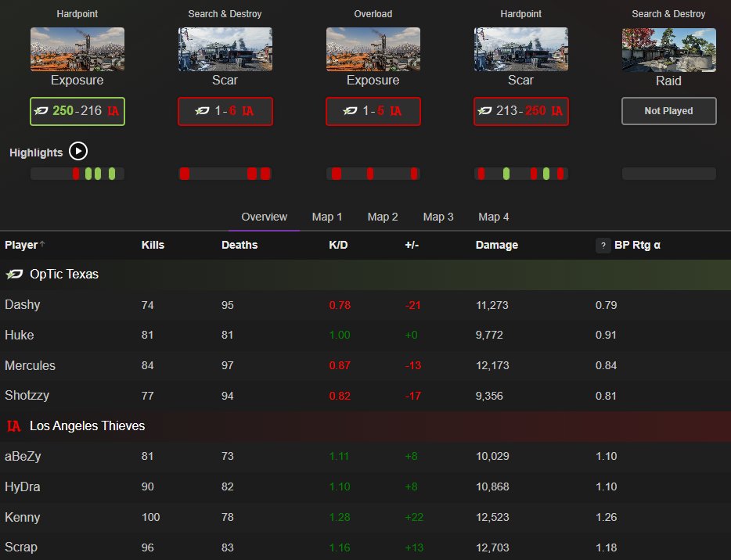Jump to first red marker on Map 1 timeline
The width and height of the screenshot is (731, 560).
pyautogui.click(x=76, y=174)
